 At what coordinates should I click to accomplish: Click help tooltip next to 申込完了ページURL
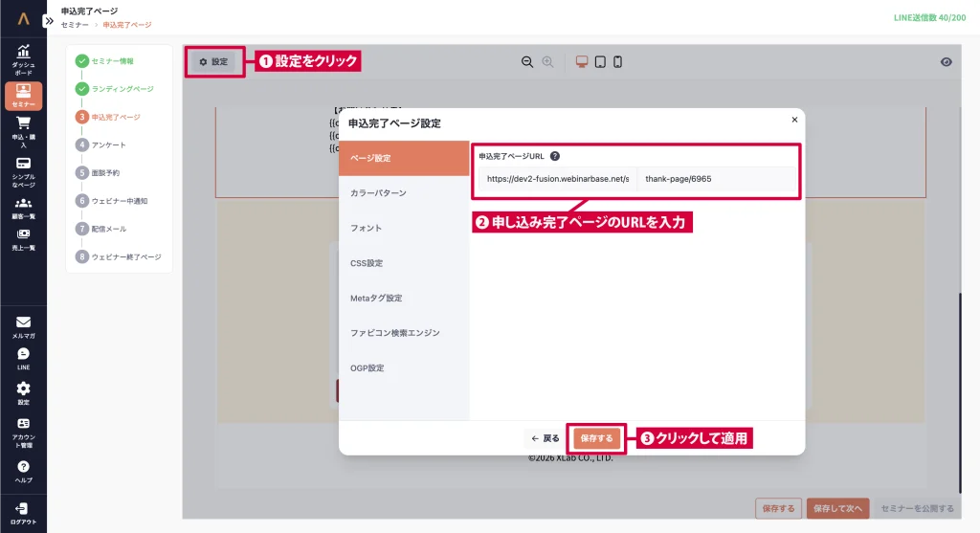pyautogui.click(x=555, y=156)
